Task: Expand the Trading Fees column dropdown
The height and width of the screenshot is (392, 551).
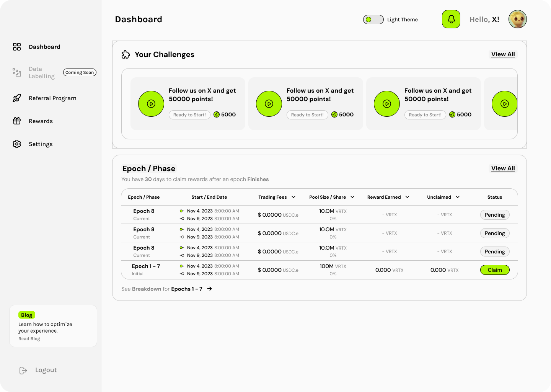Action: click(293, 197)
